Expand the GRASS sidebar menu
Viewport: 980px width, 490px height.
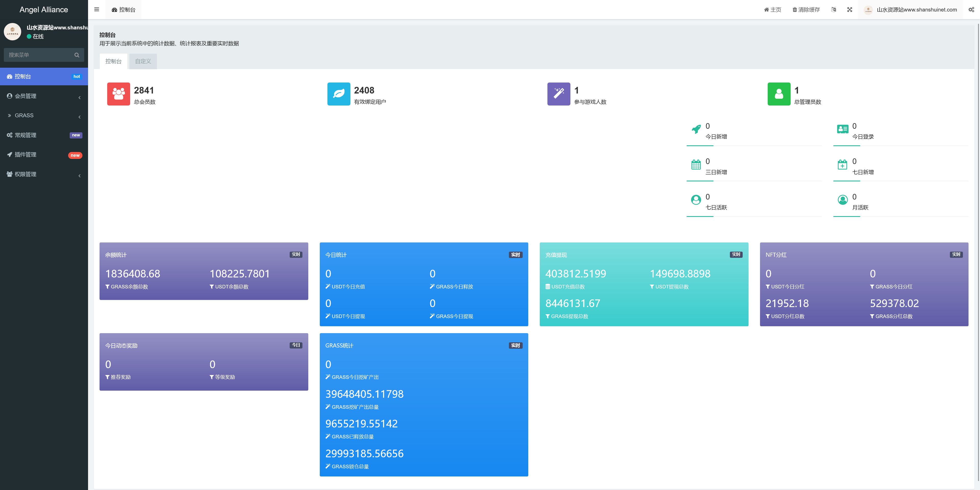point(44,116)
